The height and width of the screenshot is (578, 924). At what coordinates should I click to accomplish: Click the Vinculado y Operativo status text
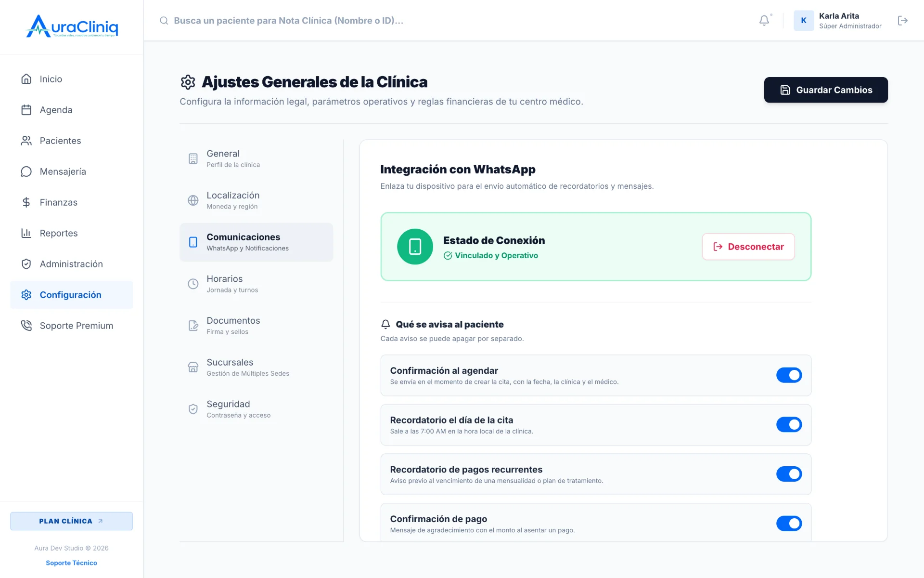coord(496,256)
